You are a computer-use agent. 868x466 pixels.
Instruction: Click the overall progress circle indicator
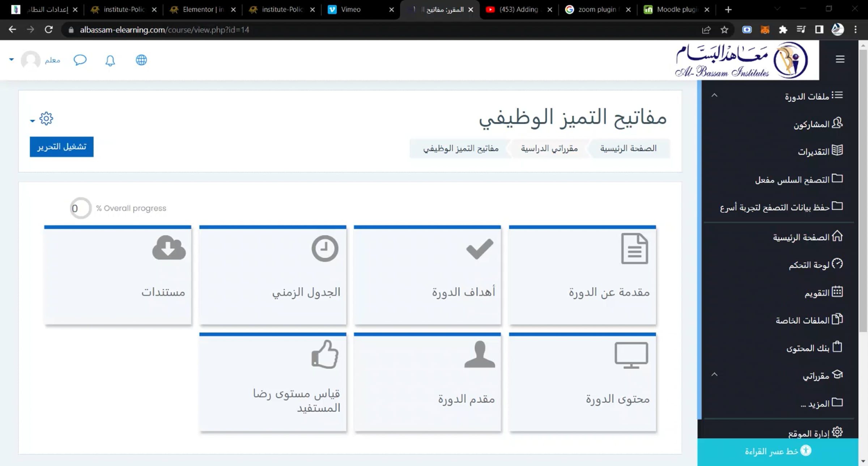pyautogui.click(x=81, y=208)
